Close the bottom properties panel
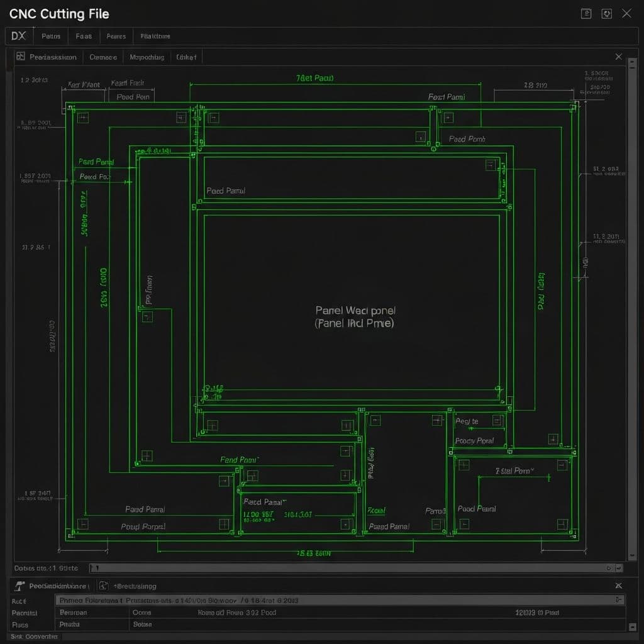 coord(618,586)
